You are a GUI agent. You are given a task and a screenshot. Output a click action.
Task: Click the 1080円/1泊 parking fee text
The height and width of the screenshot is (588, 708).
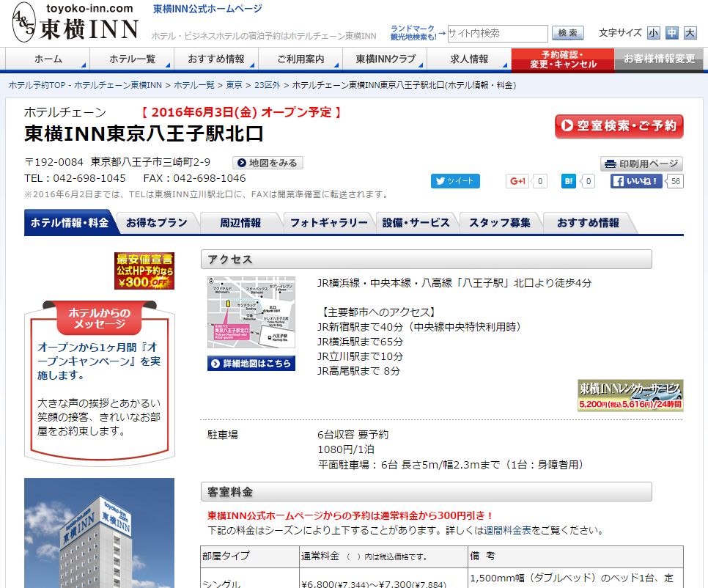pyautogui.click(x=347, y=449)
